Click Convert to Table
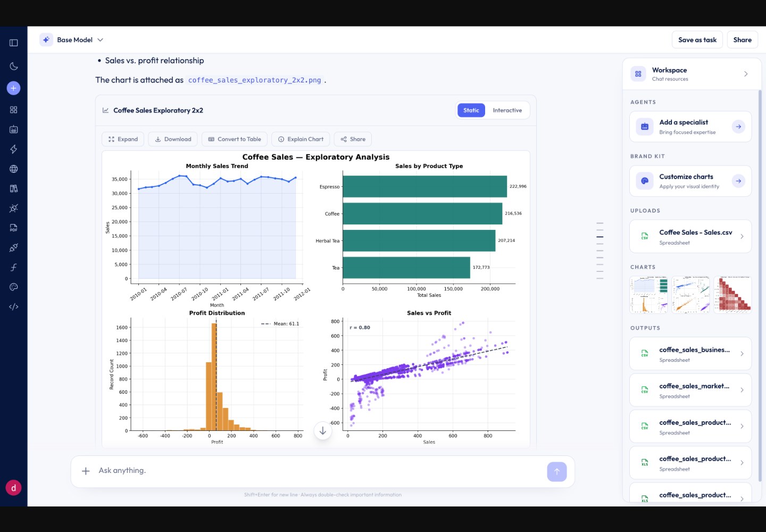Viewport: 766px width, 532px height. click(x=235, y=139)
